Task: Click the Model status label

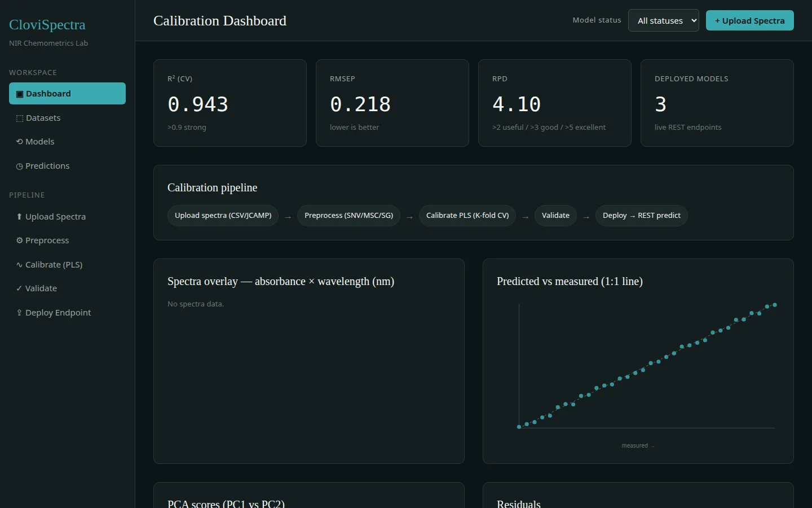Action: click(597, 20)
